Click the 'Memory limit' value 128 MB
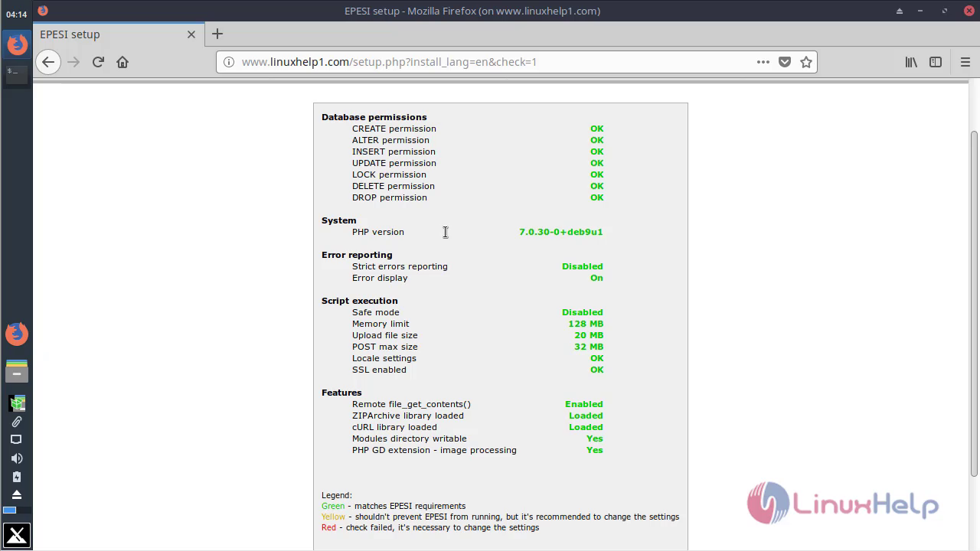The image size is (980, 551). [x=586, y=324]
